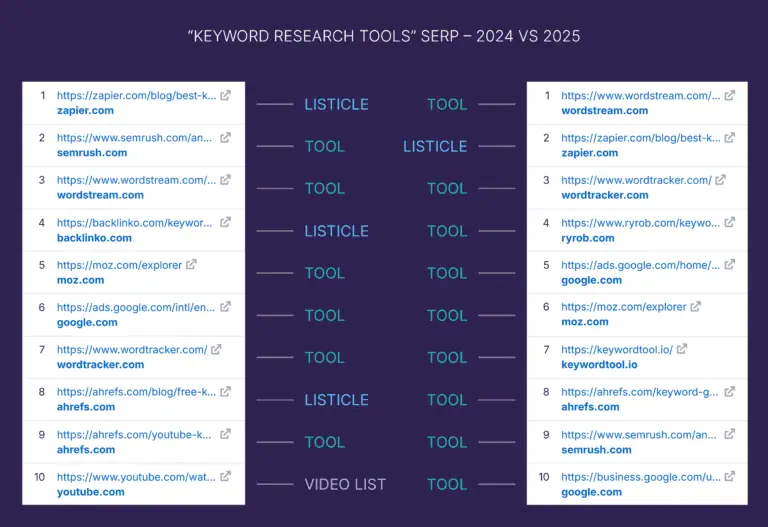Open the keywordtool.io URL link
This screenshot has height=527, width=768.
(x=617, y=349)
